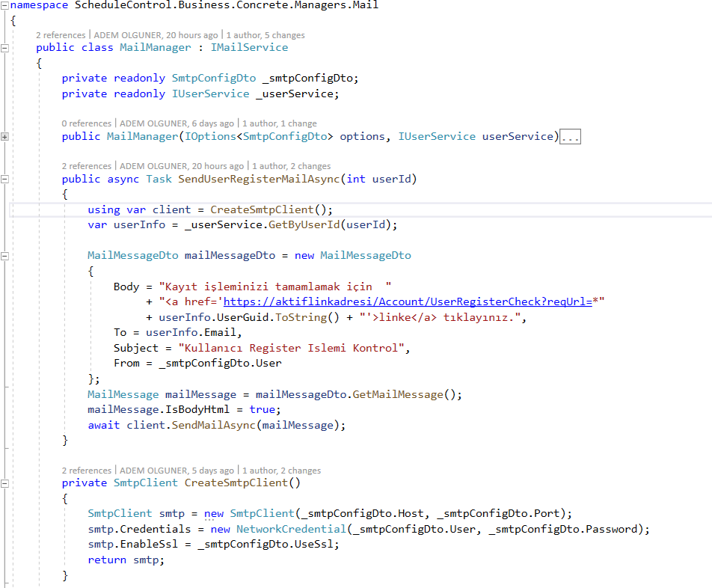Click the SendMailAsync method call
The image size is (712, 588).
tap(213, 426)
